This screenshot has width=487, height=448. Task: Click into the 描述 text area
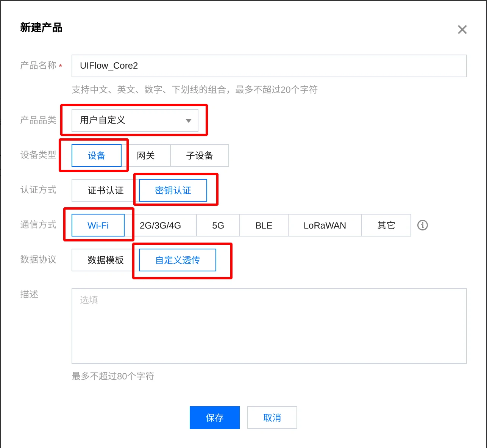(269, 326)
